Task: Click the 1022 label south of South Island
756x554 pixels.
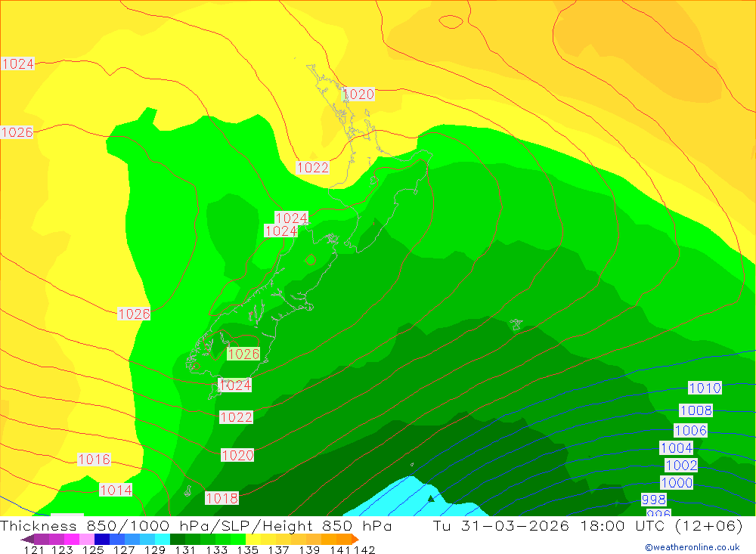Action: (236, 417)
